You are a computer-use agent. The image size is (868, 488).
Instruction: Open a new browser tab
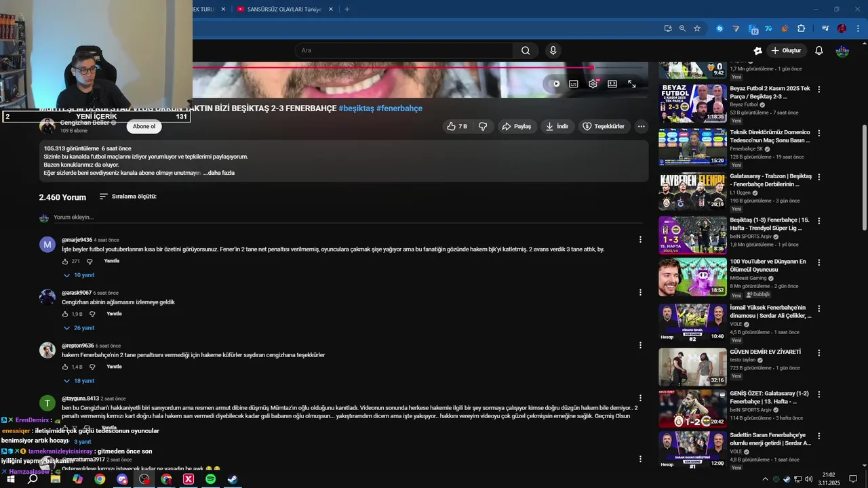(x=347, y=9)
